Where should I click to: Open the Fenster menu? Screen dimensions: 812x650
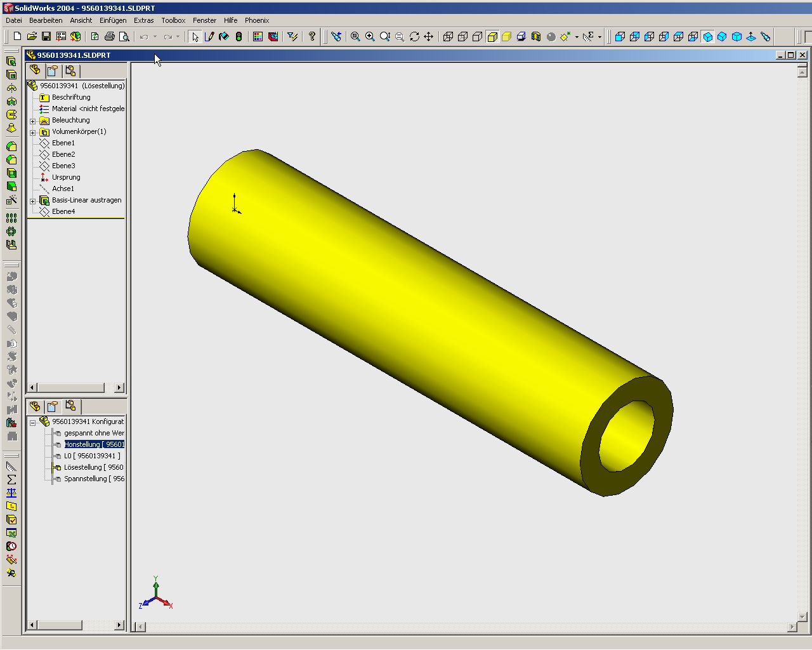(x=205, y=20)
